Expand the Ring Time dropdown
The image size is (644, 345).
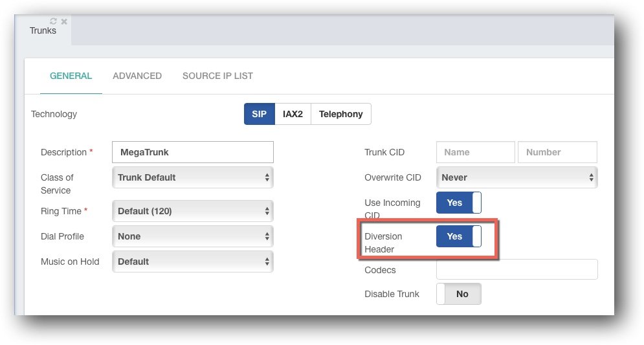(x=193, y=211)
